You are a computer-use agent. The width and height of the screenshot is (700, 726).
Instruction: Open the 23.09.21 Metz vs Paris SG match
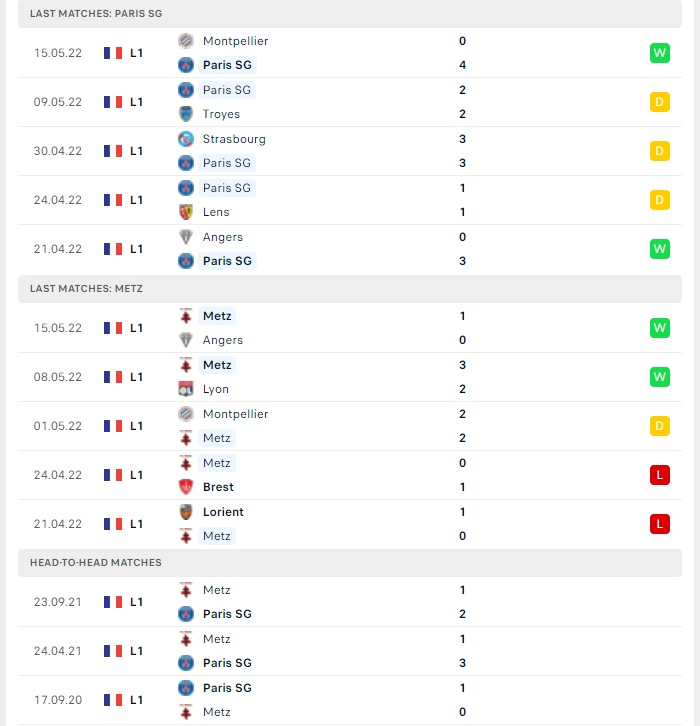coord(350,602)
